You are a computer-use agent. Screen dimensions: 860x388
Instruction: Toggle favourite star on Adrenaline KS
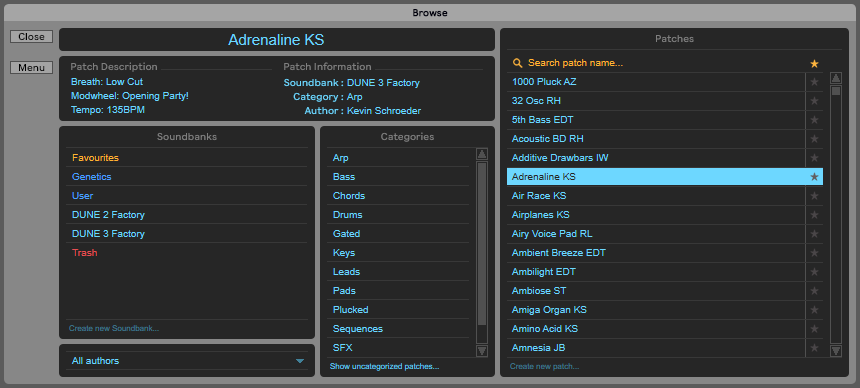pos(814,177)
